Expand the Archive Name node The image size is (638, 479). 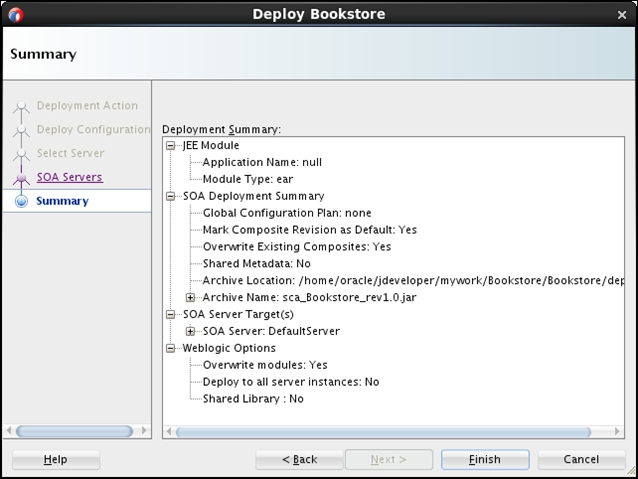[x=190, y=297]
